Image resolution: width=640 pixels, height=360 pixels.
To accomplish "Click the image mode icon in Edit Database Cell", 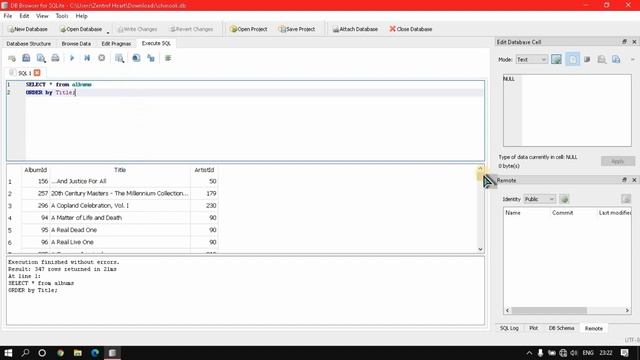I will (x=556, y=60).
